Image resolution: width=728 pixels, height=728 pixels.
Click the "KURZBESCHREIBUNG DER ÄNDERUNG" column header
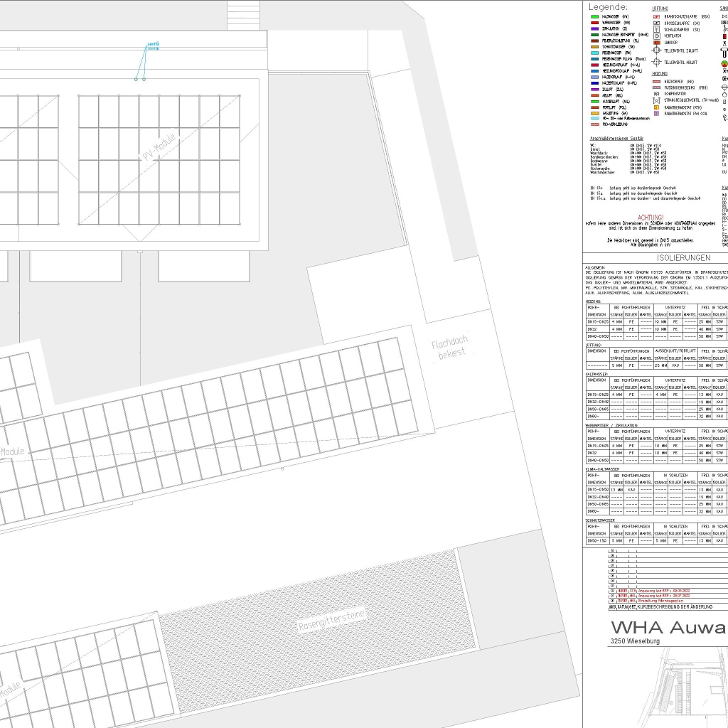point(675,607)
